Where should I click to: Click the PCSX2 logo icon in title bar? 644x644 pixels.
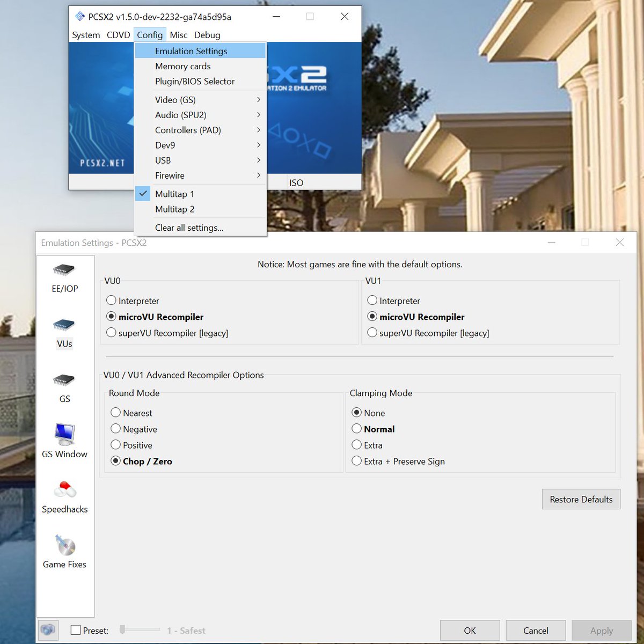(80, 17)
